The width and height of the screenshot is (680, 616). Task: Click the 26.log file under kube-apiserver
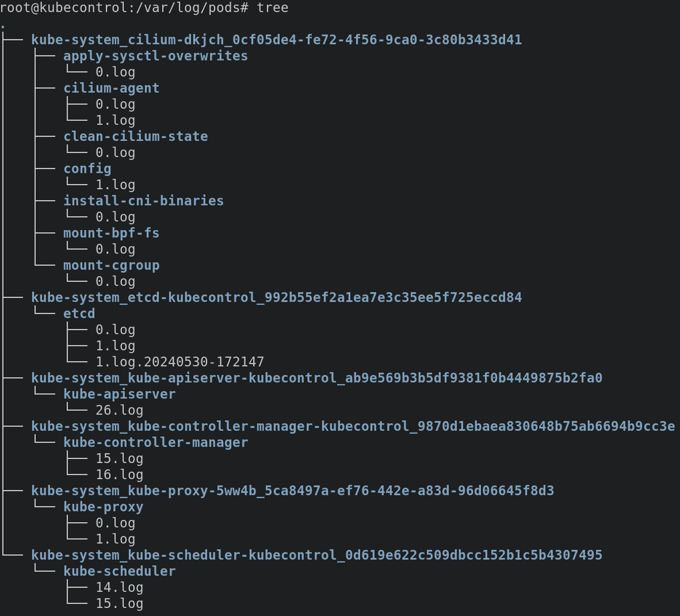(x=119, y=410)
